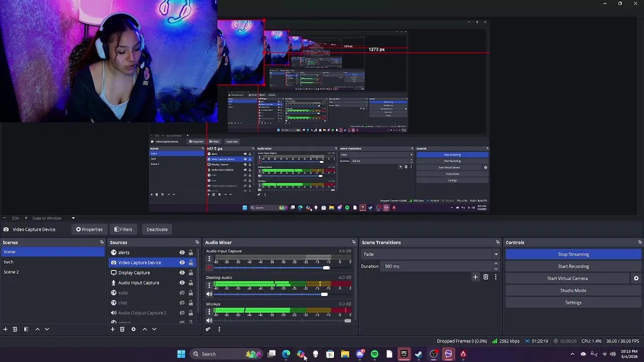Click Start Recording

click(x=574, y=266)
